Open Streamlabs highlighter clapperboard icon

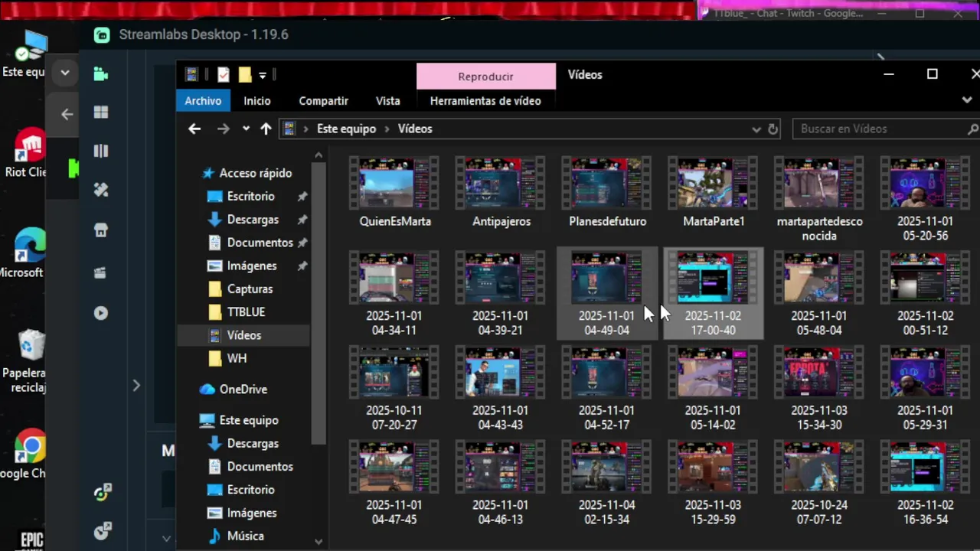coord(100,272)
